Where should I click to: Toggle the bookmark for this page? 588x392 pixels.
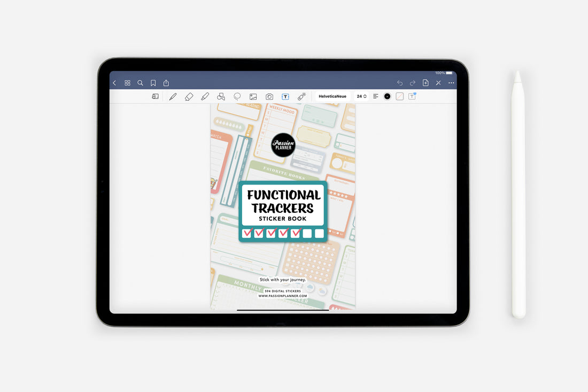153,83
